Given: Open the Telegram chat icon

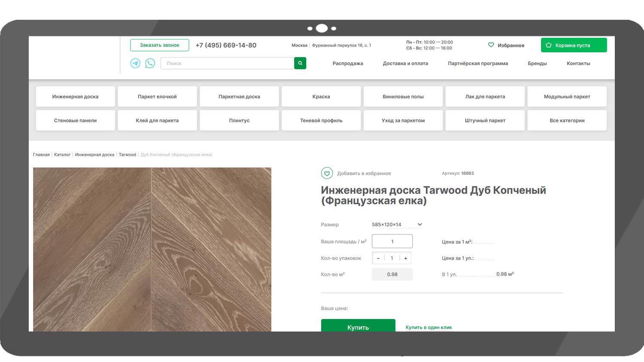Looking at the screenshot, I should [135, 63].
